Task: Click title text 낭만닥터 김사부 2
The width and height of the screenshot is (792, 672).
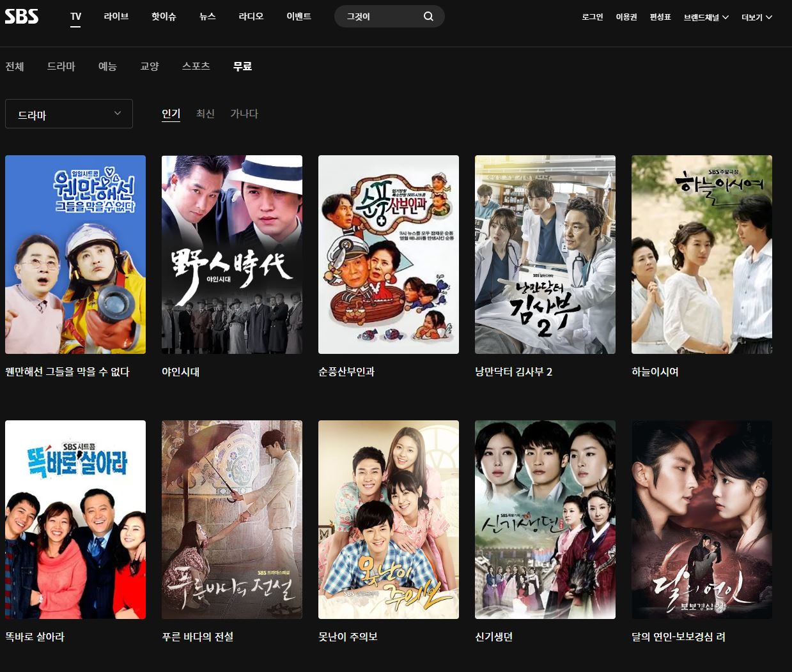Action: (x=514, y=372)
